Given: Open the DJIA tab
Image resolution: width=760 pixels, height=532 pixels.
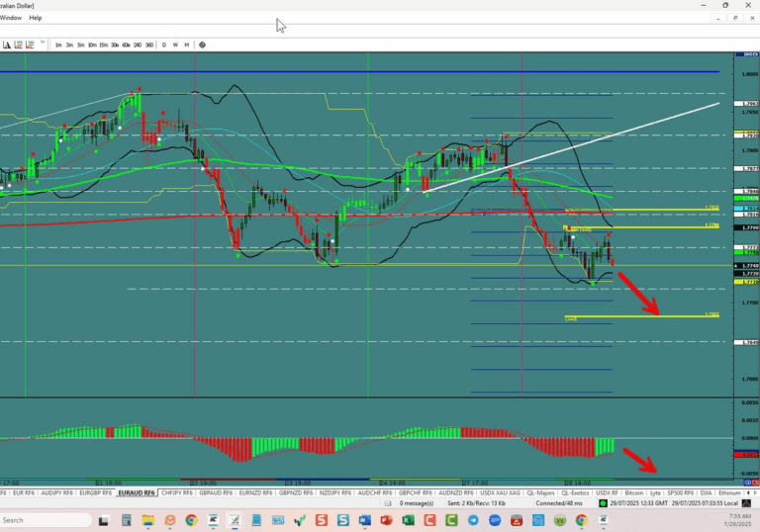Looking at the screenshot, I should pos(707,492).
